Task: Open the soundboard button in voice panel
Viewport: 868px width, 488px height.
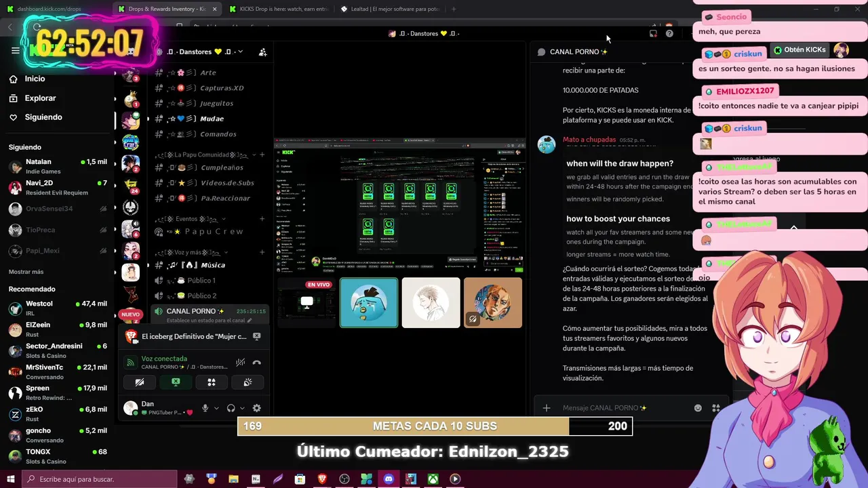Action: pos(248,382)
